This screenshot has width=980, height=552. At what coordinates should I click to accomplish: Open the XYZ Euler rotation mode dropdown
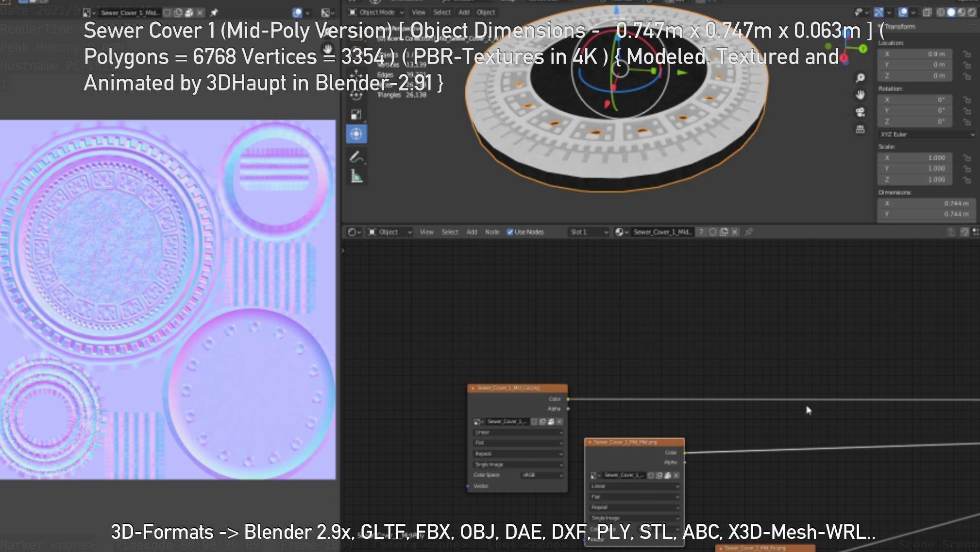(x=927, y=134)
